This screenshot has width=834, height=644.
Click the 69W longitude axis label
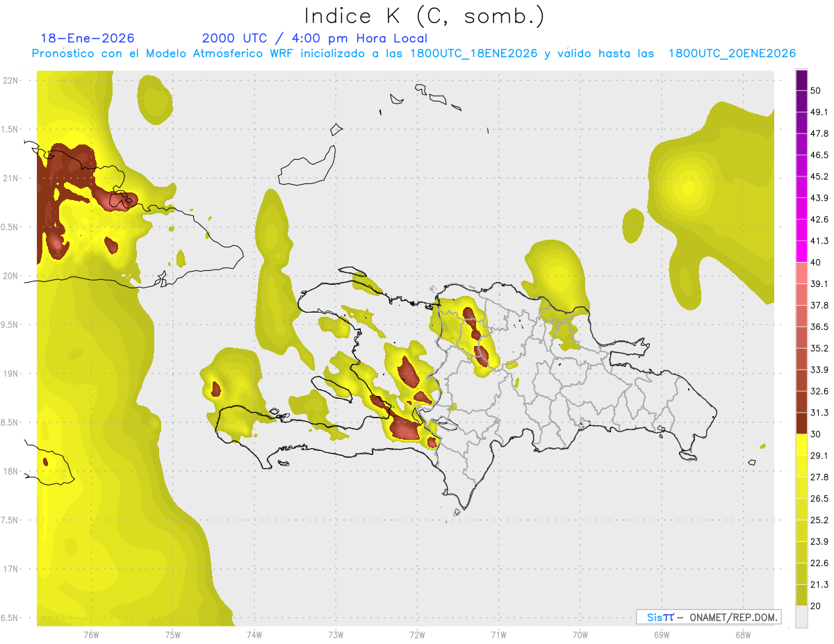pos(662,635)
